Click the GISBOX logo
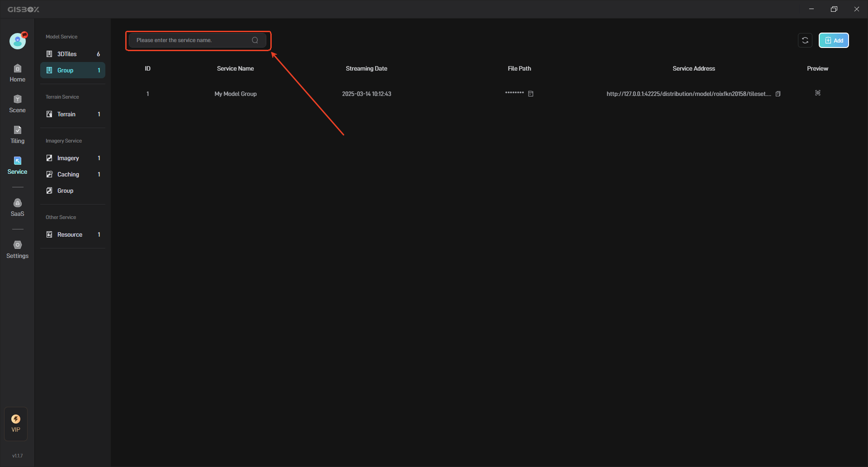 pyautogui.click(x=24, y=9)
